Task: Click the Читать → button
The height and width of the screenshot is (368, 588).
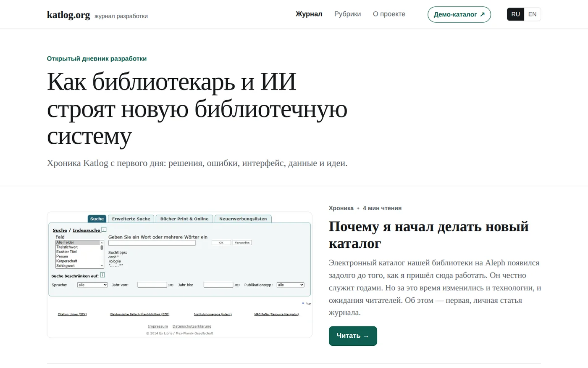Action: [353, 336]
